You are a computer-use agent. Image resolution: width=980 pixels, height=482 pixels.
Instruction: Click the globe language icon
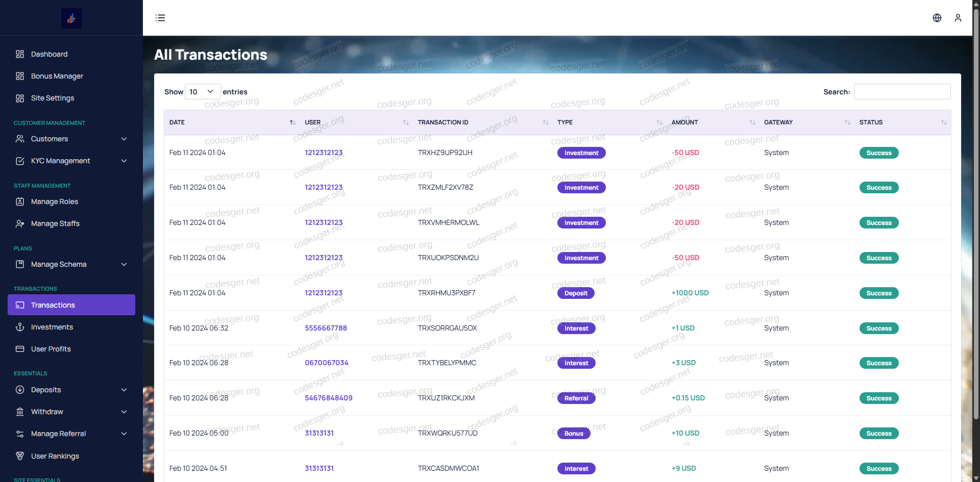tap(937, 18)
